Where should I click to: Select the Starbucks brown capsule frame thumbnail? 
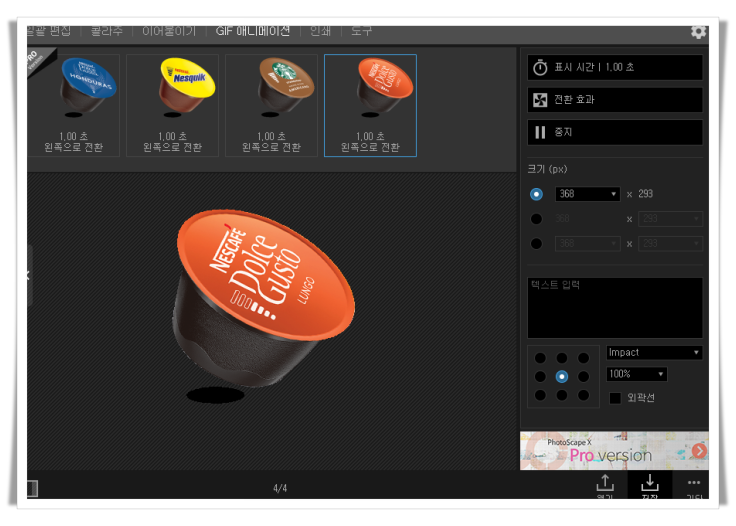271,105
